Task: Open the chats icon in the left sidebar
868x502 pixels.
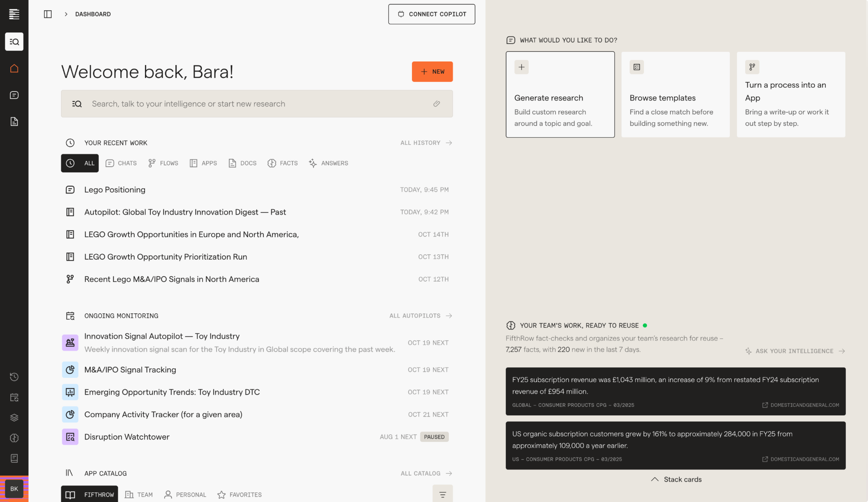Action: (x=14, y=95)
